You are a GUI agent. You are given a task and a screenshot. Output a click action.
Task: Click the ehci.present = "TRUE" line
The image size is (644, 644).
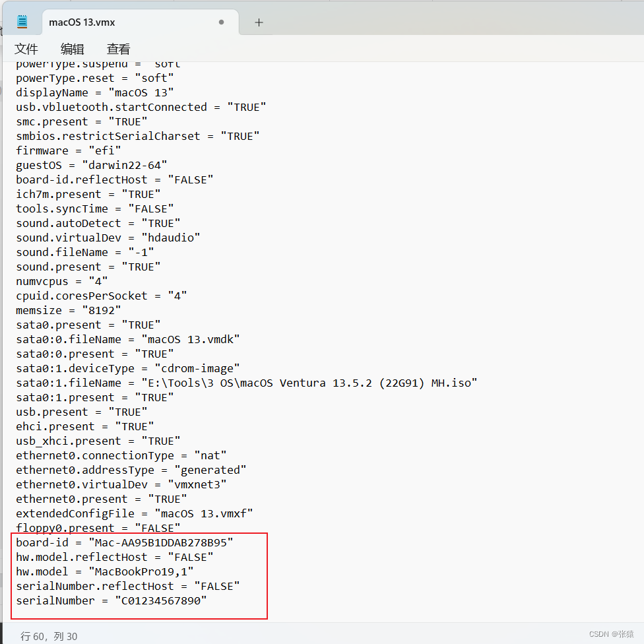click(x=85, y=426)
